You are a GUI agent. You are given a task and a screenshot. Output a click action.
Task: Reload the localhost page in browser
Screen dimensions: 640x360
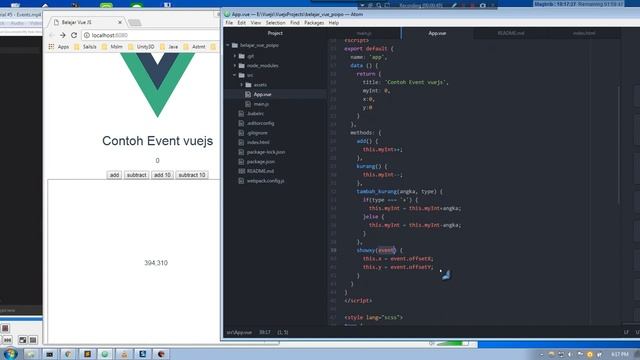pos(74,36)
